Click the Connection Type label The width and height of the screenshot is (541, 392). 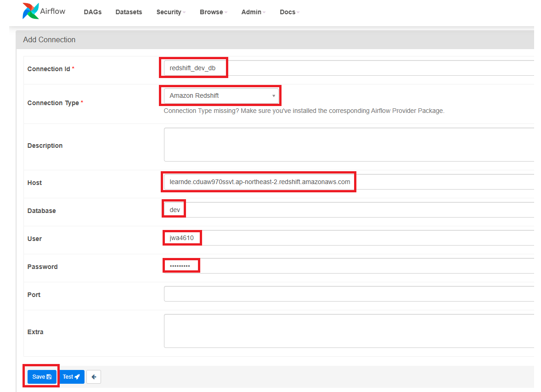(53, 103)
